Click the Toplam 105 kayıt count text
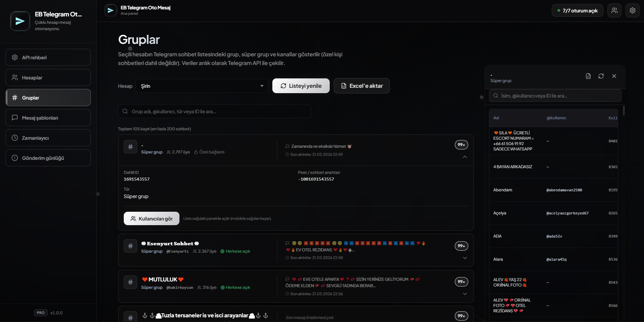 coord(154,129)
